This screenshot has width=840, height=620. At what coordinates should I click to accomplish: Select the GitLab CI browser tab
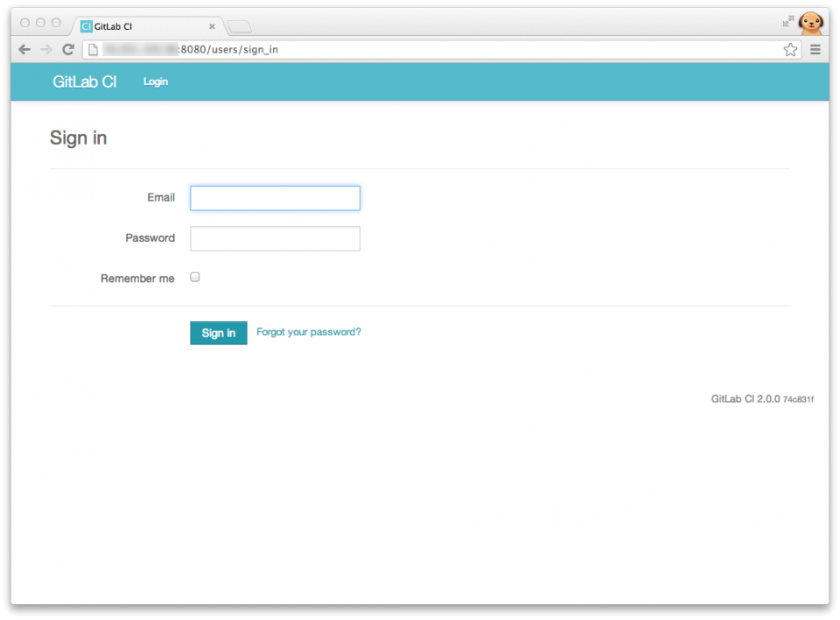[x=140, y=26]
